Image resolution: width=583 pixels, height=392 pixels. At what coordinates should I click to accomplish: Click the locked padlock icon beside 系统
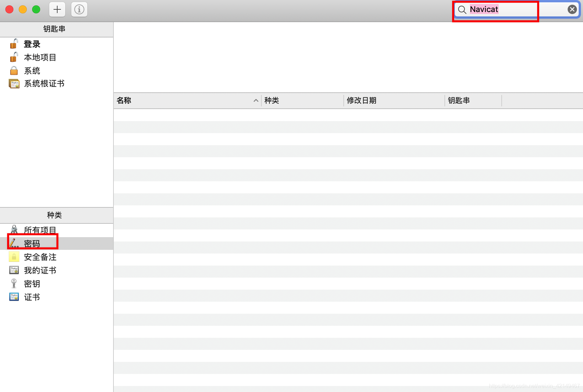pos(14,71)
